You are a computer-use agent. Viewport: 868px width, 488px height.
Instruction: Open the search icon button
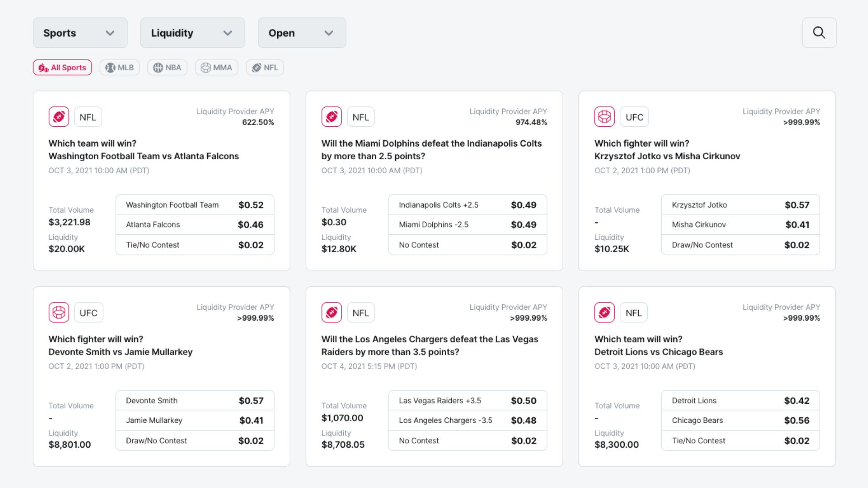pos(819,33)
